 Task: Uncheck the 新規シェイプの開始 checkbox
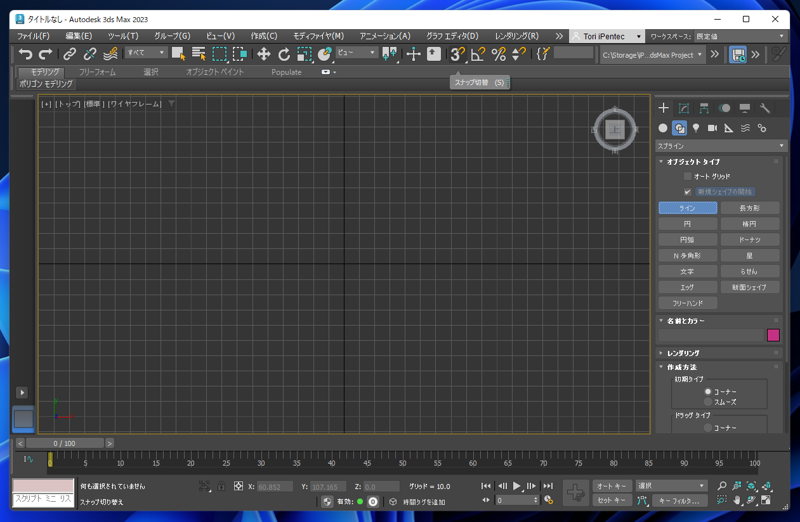pyautogui.click(x=687, y=192)
